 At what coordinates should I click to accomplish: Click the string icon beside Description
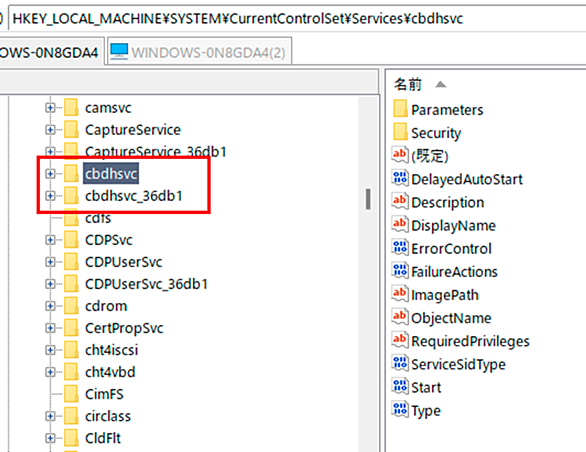(400, 202)
